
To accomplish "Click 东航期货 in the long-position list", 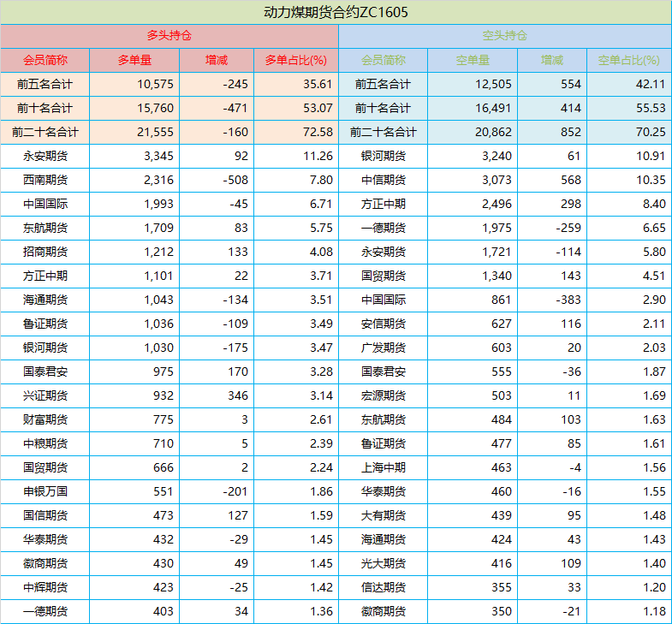I will click(x=45, y=228).
